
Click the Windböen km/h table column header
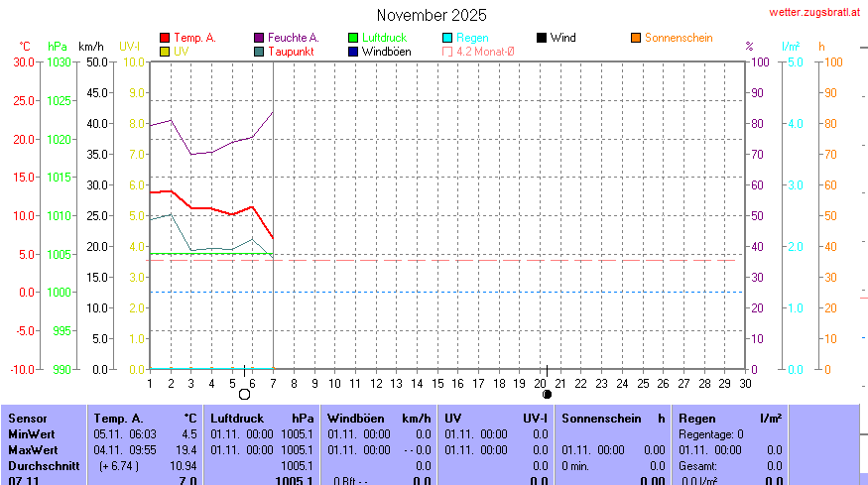coord(379,419)
